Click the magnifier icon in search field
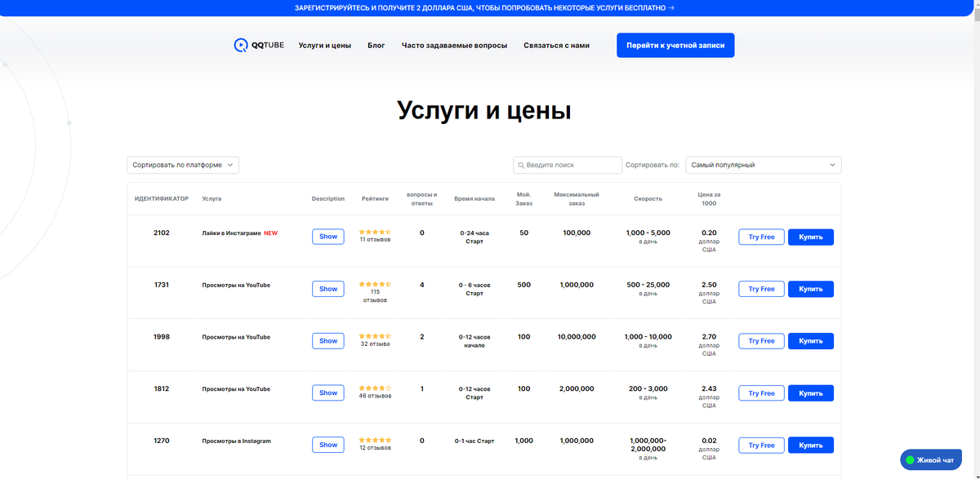Image resolution: width=980 pixels, height=479 pixels. [x=520, y=165]
